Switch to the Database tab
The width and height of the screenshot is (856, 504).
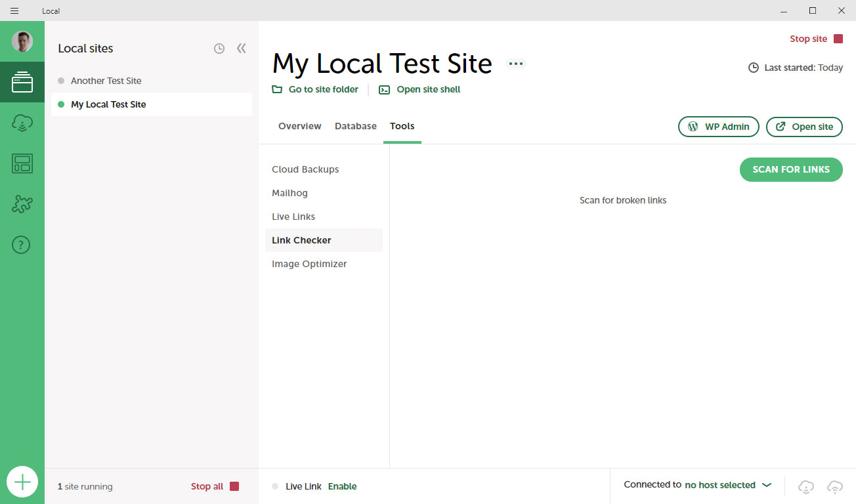tap(356, 126)
